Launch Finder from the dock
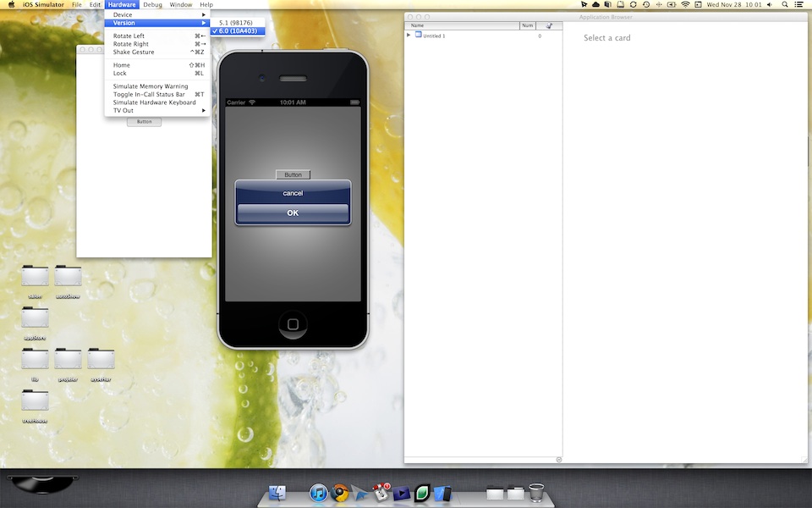Image resolution: width=812 pixels, height=508 pixels. click(x=277, y=493)
